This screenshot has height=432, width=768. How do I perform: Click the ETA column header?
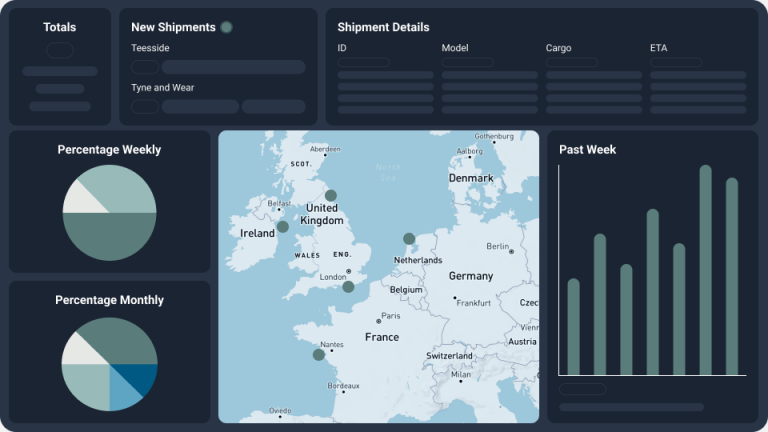[x=659, y=48]
